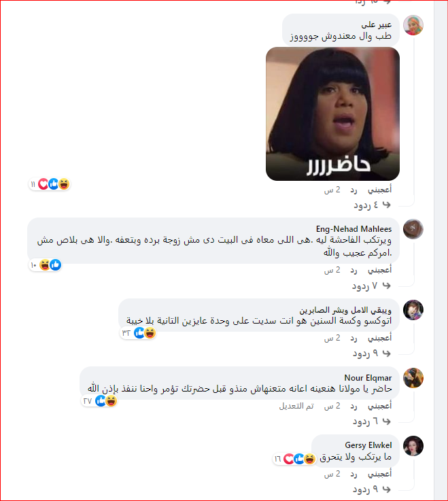View reactions on Gersy Elwkel comment
This screenshot has height=501, width=448.
coord(294,459)
